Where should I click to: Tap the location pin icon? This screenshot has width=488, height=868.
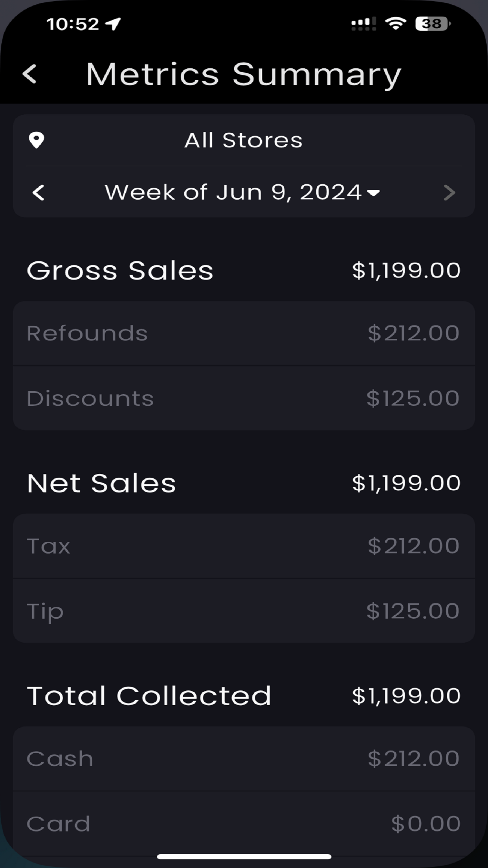[37, 140]
